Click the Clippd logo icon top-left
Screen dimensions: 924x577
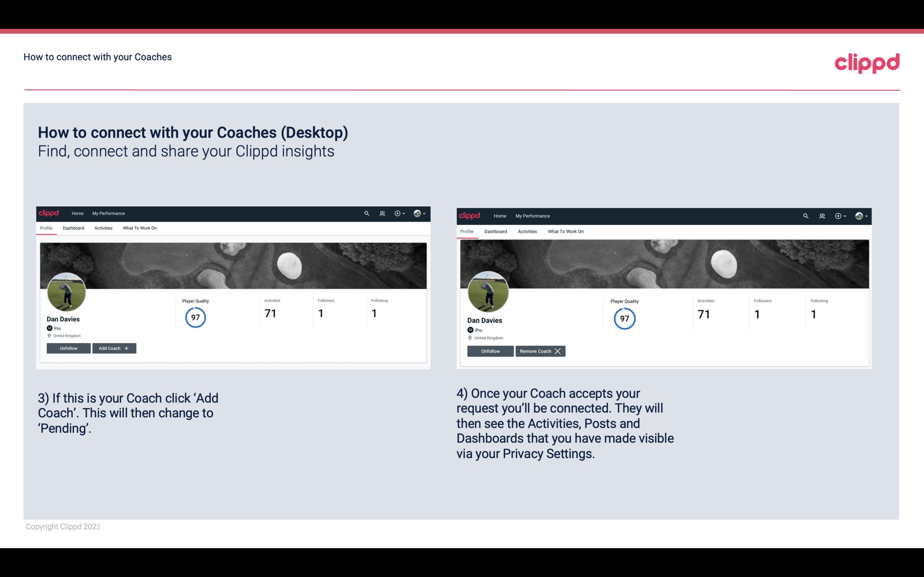coord(50,214)
